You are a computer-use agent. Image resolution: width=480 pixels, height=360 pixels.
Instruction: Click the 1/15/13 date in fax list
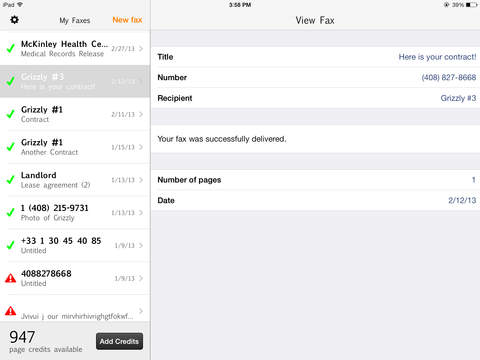pyautogui.click(x=123, y=147)
